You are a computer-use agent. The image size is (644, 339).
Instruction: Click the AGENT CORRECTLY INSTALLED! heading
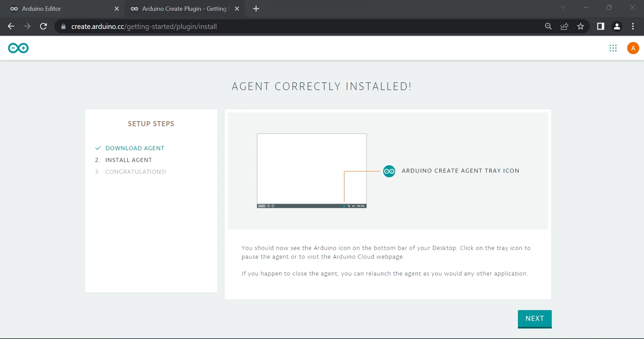(322, 87)
